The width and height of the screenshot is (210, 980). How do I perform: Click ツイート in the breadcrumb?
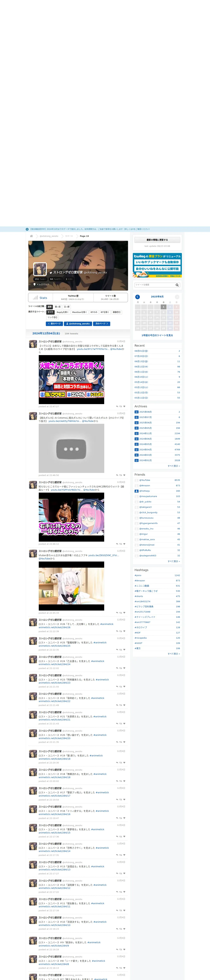point(69,236)
